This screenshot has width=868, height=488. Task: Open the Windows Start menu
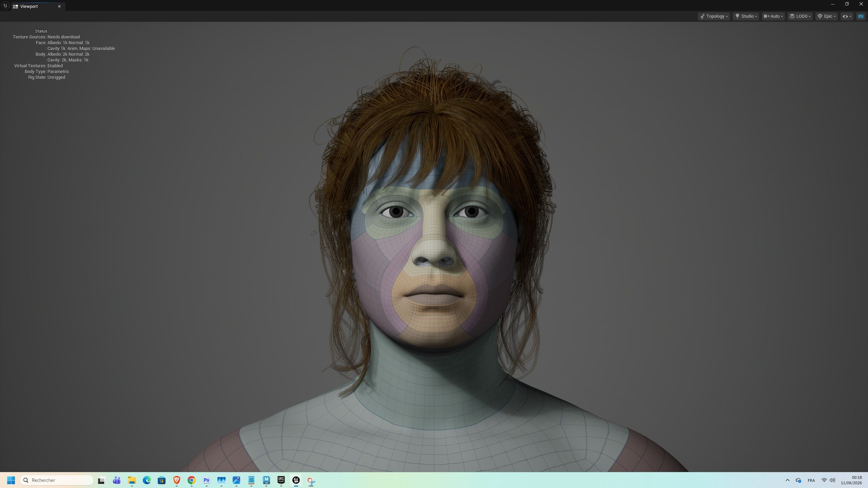(x=11, y=480)
